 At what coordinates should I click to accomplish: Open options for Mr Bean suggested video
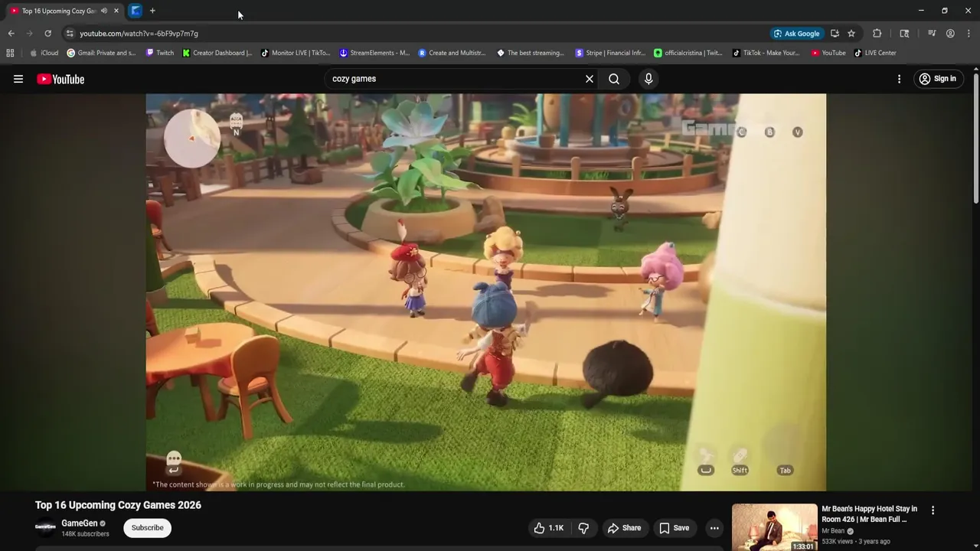tap(933, 510)
